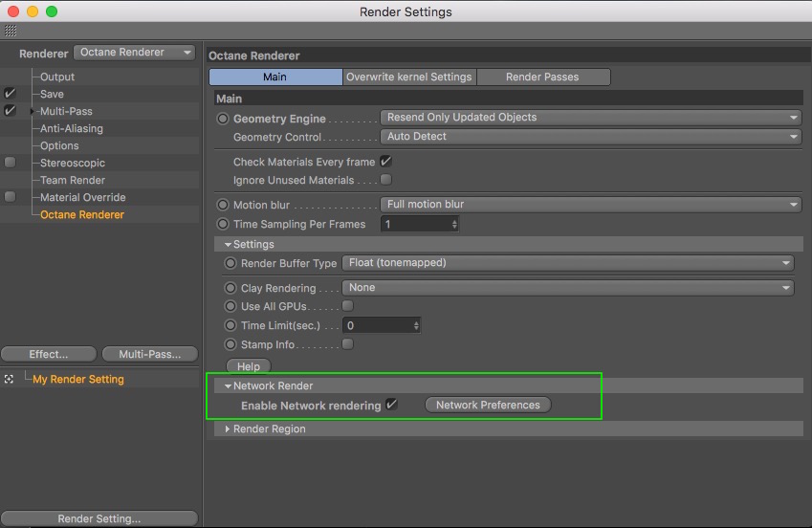This screenshot has height=528, width=812.
Task: Select Octane Renderer in the tree
Action: [x=82, y=214]
